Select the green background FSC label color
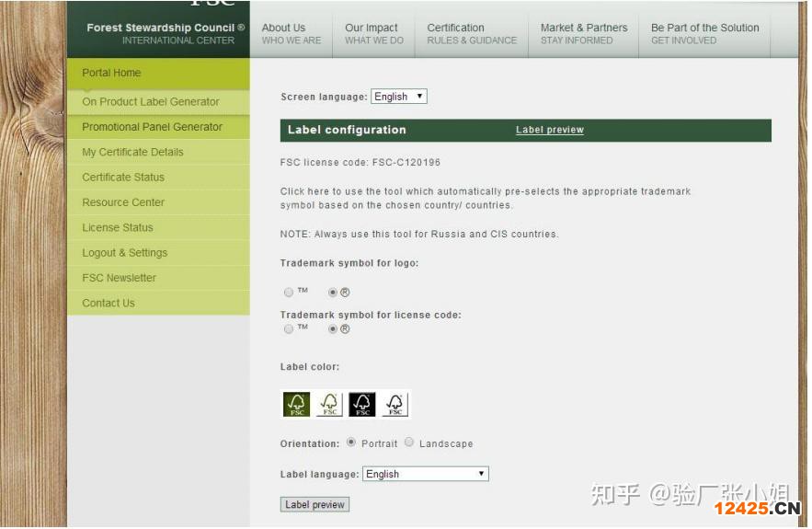The width and height of the screenshot is (812, 529). point(297,406)
